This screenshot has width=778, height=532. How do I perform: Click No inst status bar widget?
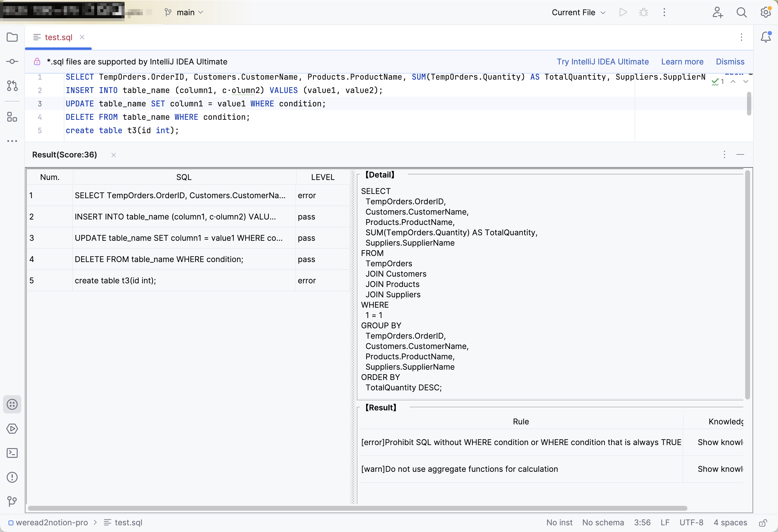click(x=559, y=523)
